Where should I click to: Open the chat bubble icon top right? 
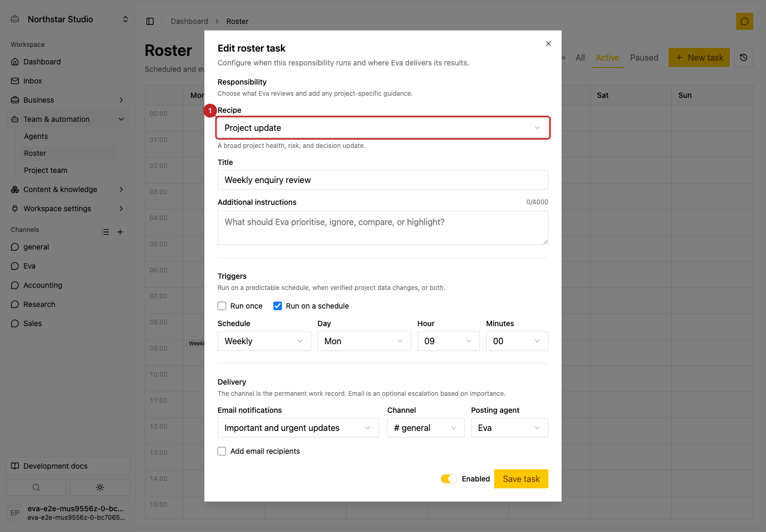(744, 21)
